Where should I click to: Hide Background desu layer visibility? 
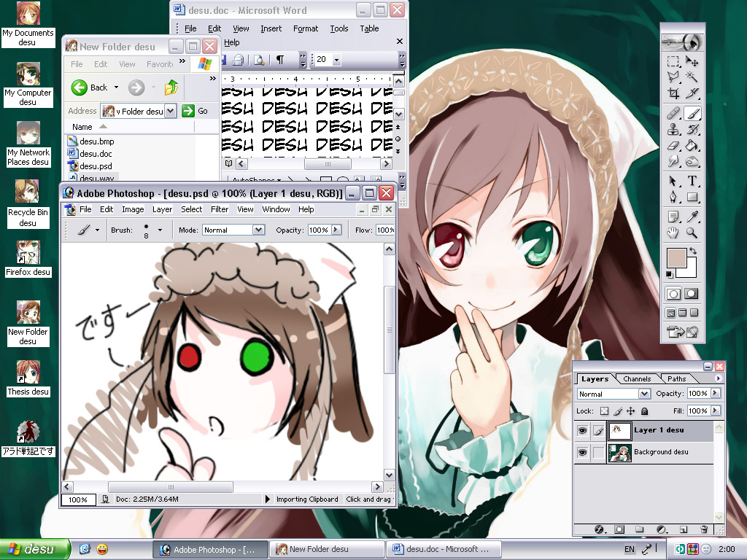pyautogui.click(x=582, y=452)
